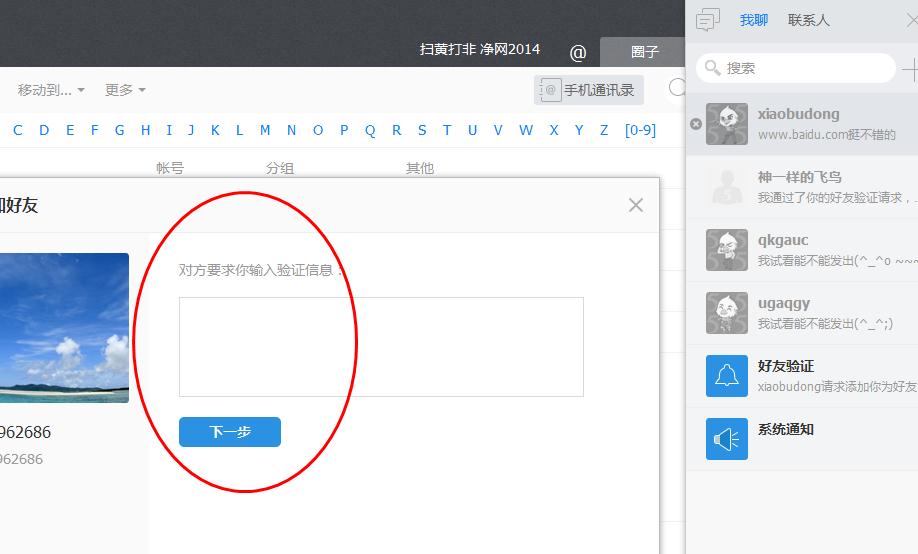Click the plus icon beside search box
This screenshot has height=554, width=918.
(x=910, y=69)
